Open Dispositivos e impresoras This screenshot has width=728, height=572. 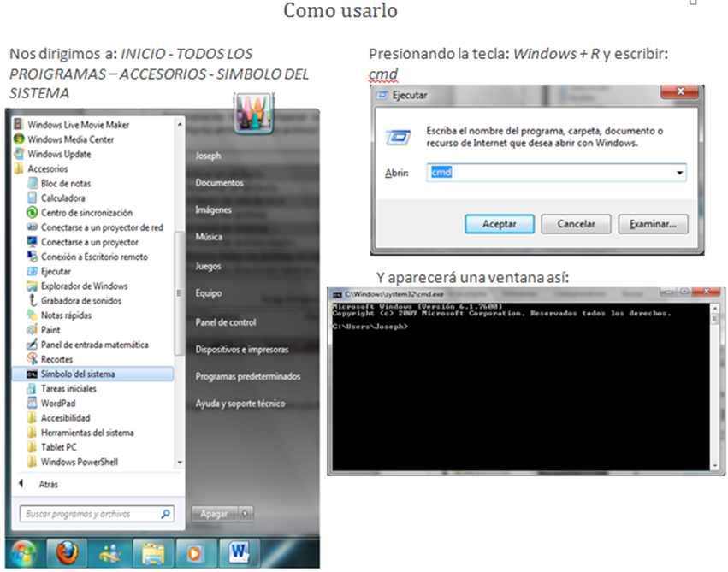(242, 350)
